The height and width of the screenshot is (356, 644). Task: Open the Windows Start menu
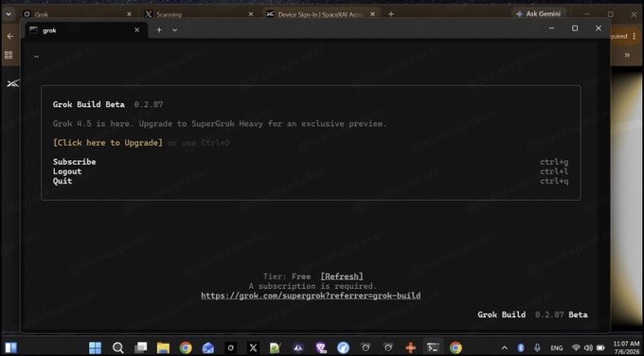pyautogui.click(x=95, y=347)
